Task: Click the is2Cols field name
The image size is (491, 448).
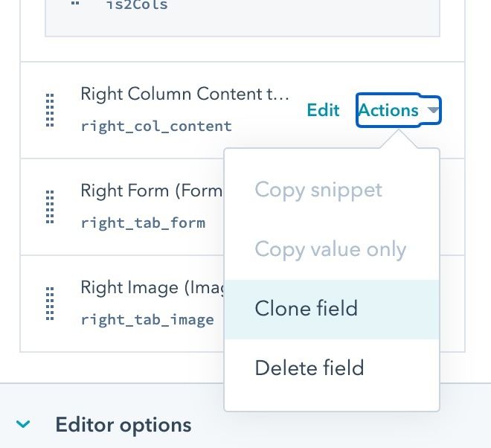Action: (x=135, y=5)
